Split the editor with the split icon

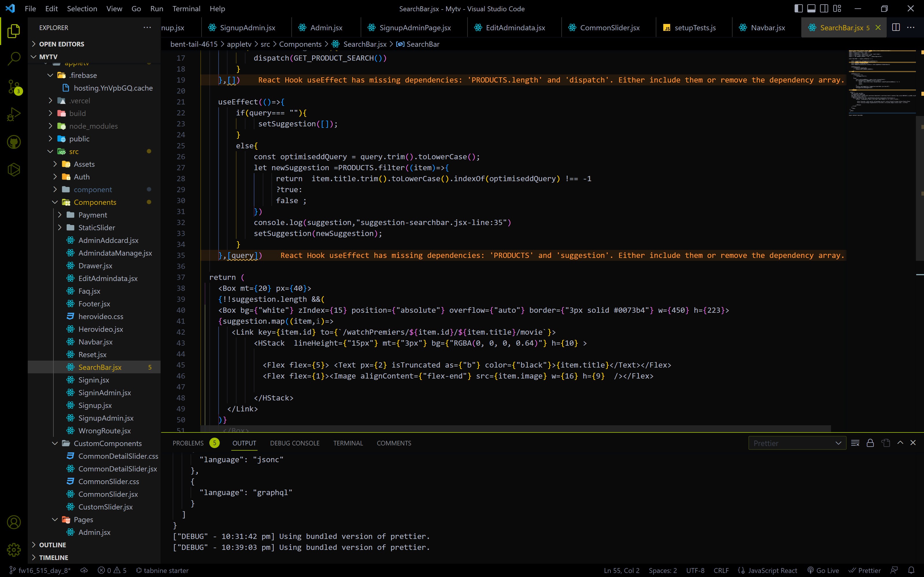point(895,27)
